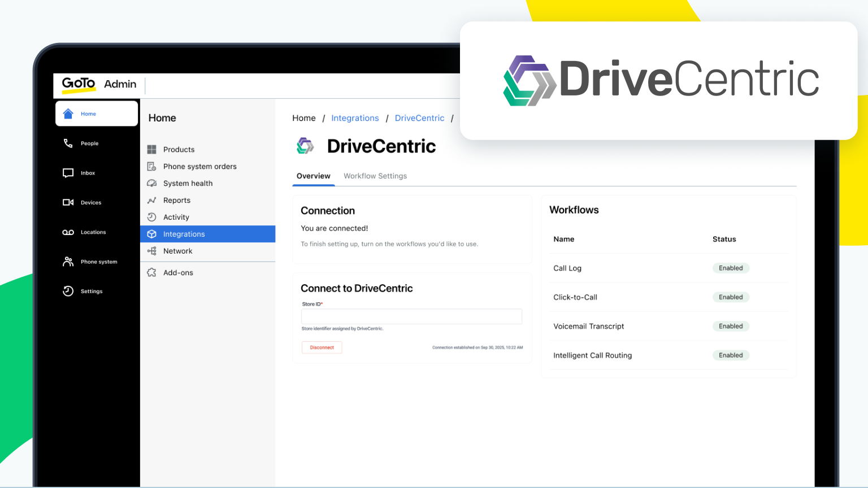Click the Disconnect button
The image size is (868, 488).
(322, 347)
